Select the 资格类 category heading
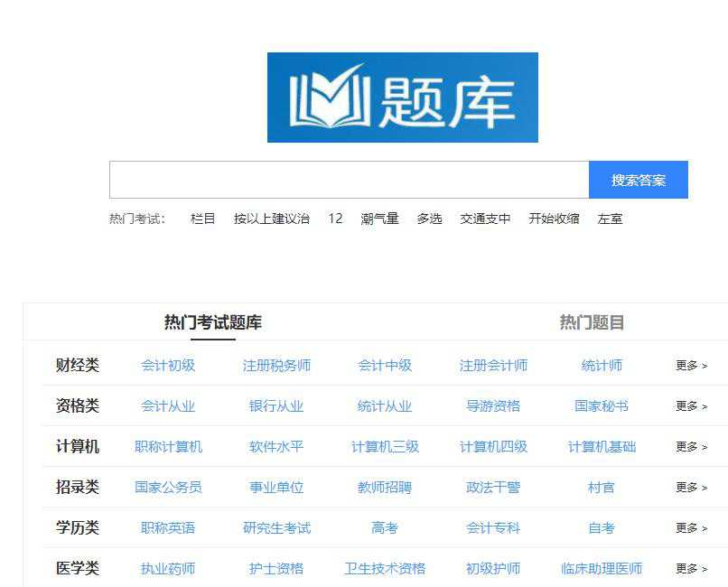Image resolution: width=728 pixels, height=587 pixels. pos(78,405)
